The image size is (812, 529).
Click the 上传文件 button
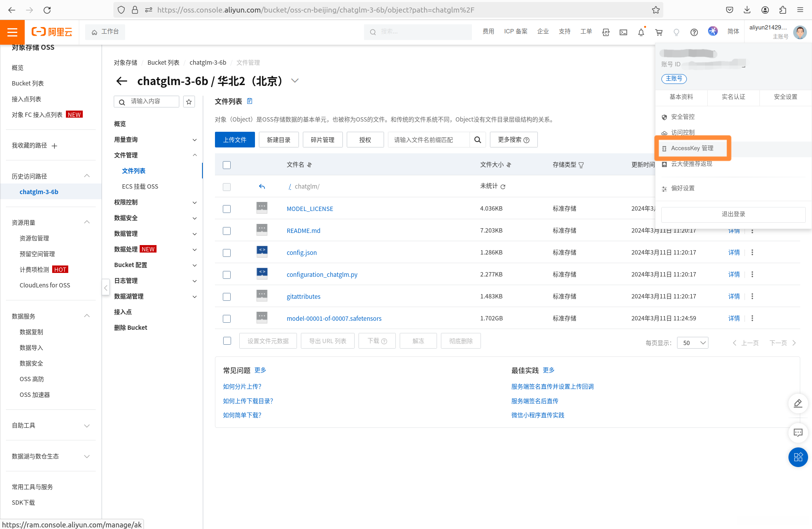(235, 140)
